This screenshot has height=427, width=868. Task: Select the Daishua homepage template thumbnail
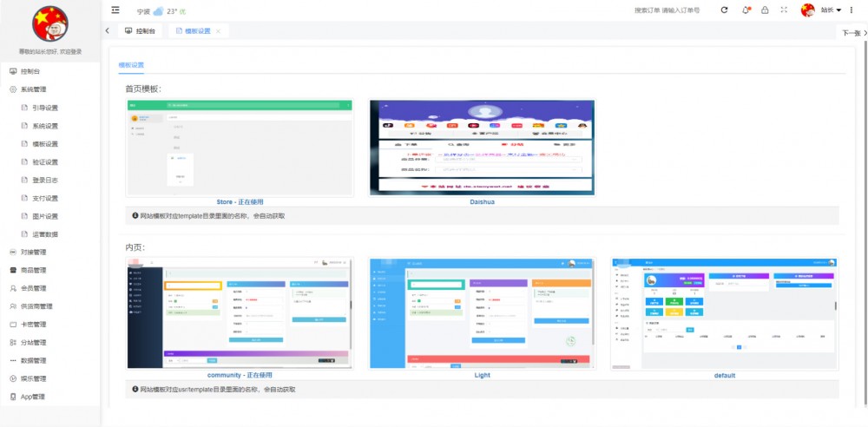click(482, 147)
